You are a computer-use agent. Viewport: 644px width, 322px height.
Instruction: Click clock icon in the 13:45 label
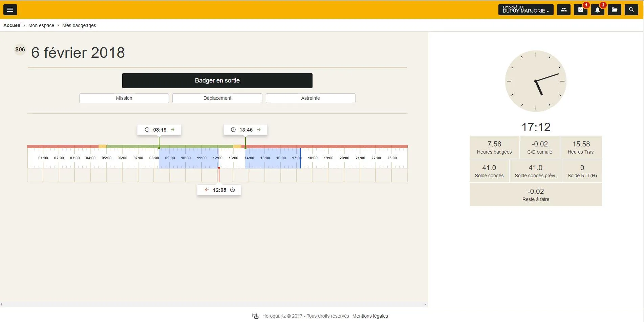click(233, 130)
